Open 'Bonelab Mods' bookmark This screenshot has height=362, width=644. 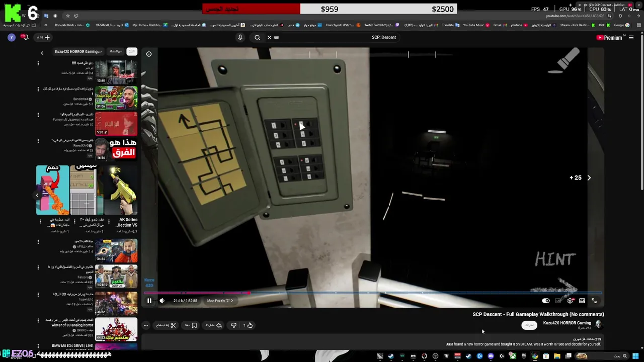pos(72,25)
